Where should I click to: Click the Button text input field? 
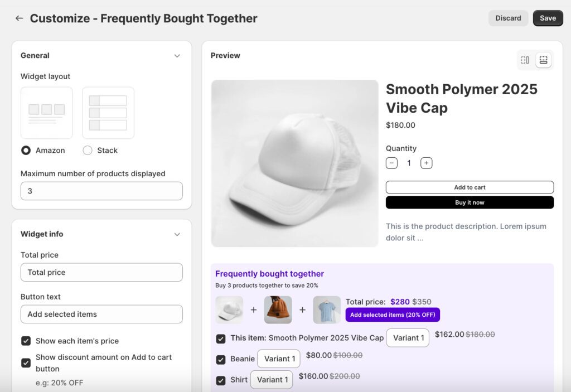click(x=101, y=314)
